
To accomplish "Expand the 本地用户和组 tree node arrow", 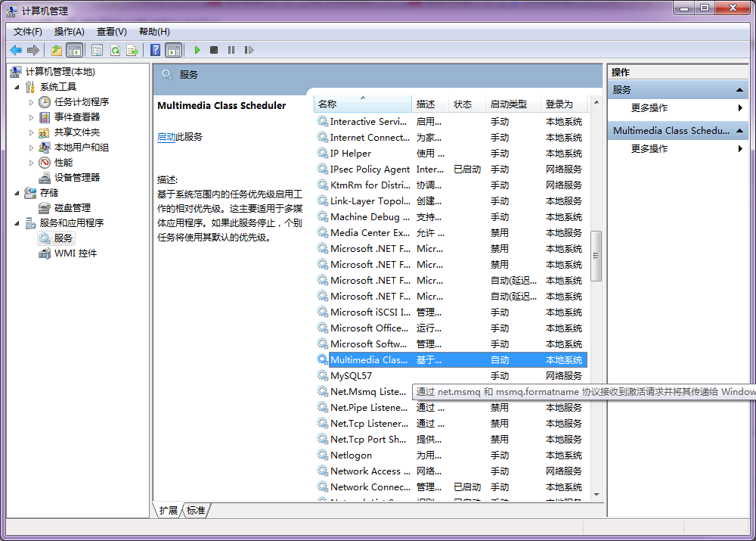I will [31, 148].
